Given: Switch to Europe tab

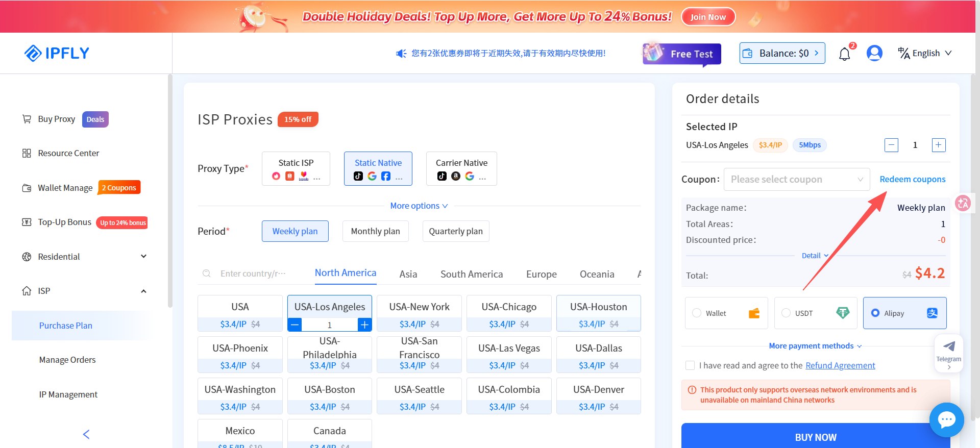Looking at the screenshot, I should (542, 274).
